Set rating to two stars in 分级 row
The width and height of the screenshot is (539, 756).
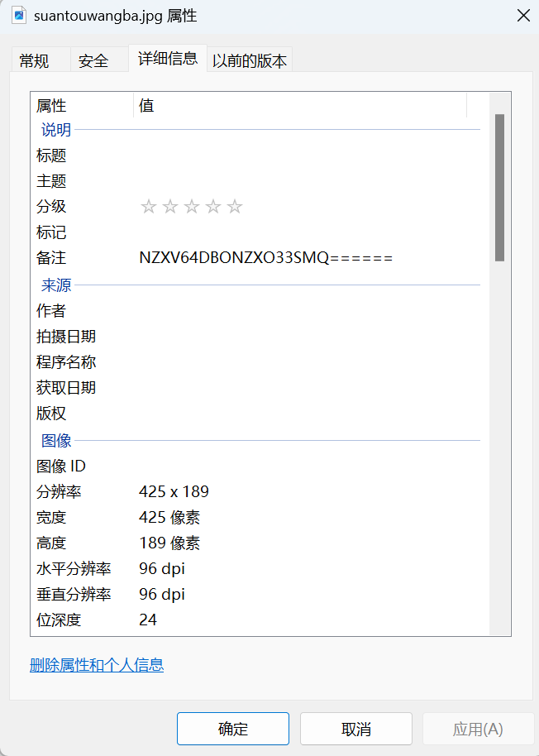(x=170, y=207)
